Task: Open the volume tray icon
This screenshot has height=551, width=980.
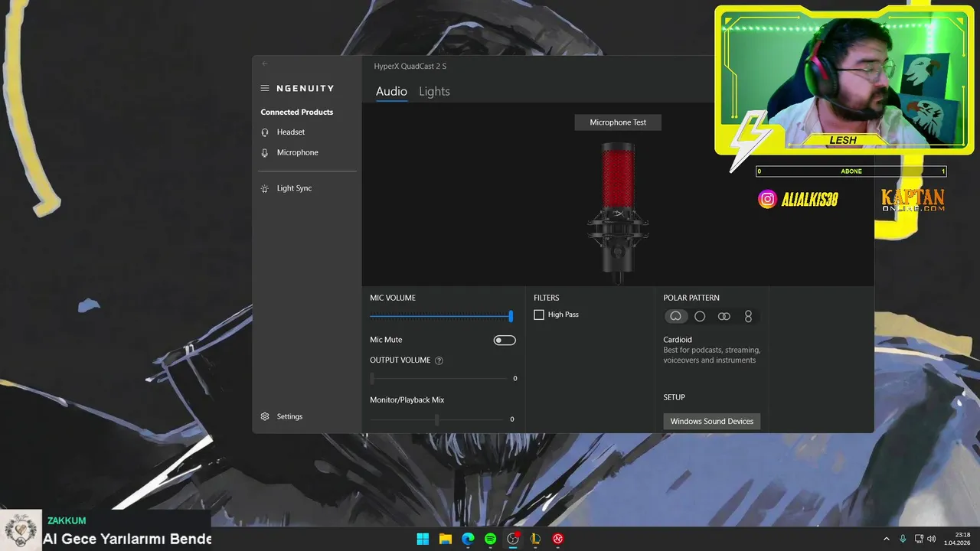Action: pos(932,539)
